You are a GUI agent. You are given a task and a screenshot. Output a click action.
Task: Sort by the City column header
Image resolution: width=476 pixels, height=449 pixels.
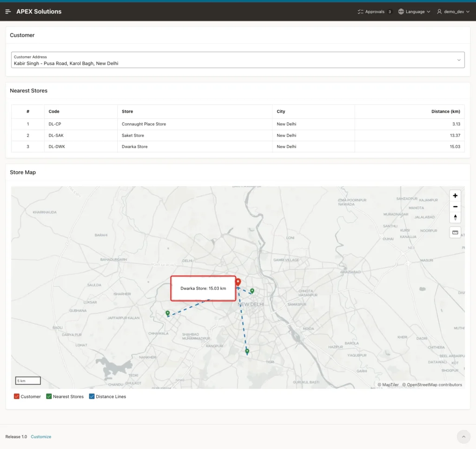pos(281,112)
